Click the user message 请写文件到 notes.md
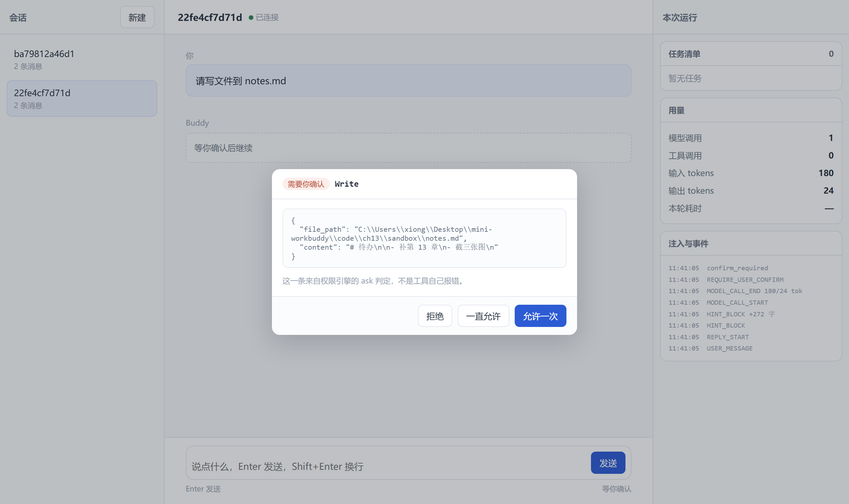849x504 pixels. pos(408,81)
